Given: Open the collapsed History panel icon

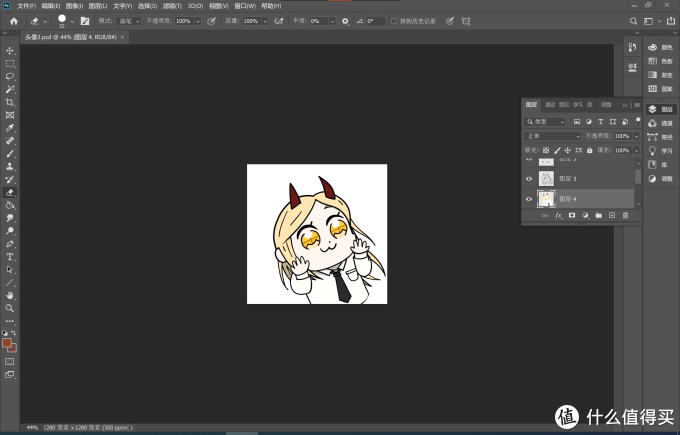Looking at the screenshot, I should tap(632, 48).
